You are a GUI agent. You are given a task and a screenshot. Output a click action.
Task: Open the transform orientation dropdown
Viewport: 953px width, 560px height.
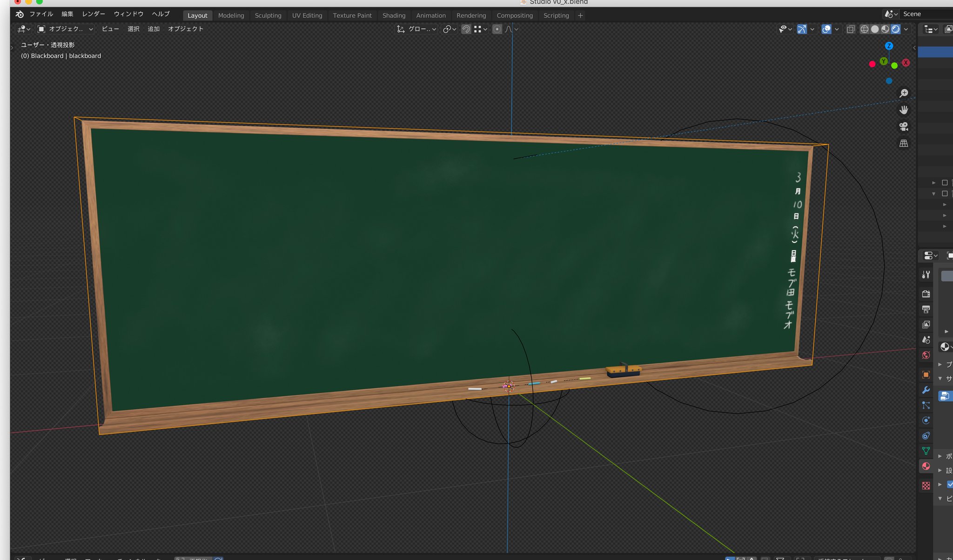pyautogui.click(x=417, y=29)
